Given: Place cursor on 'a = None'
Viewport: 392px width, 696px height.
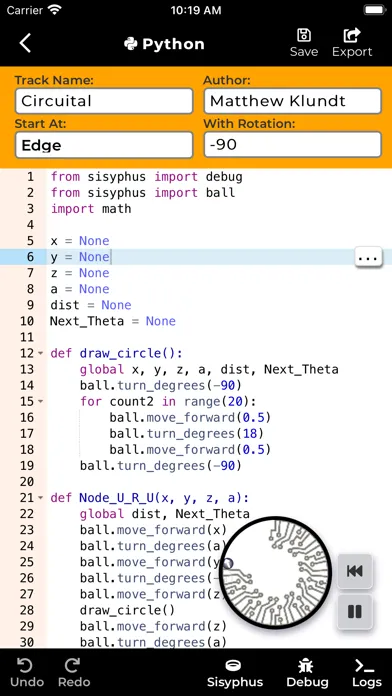Looking at the screenshot, I should click(x=80, y=289).
